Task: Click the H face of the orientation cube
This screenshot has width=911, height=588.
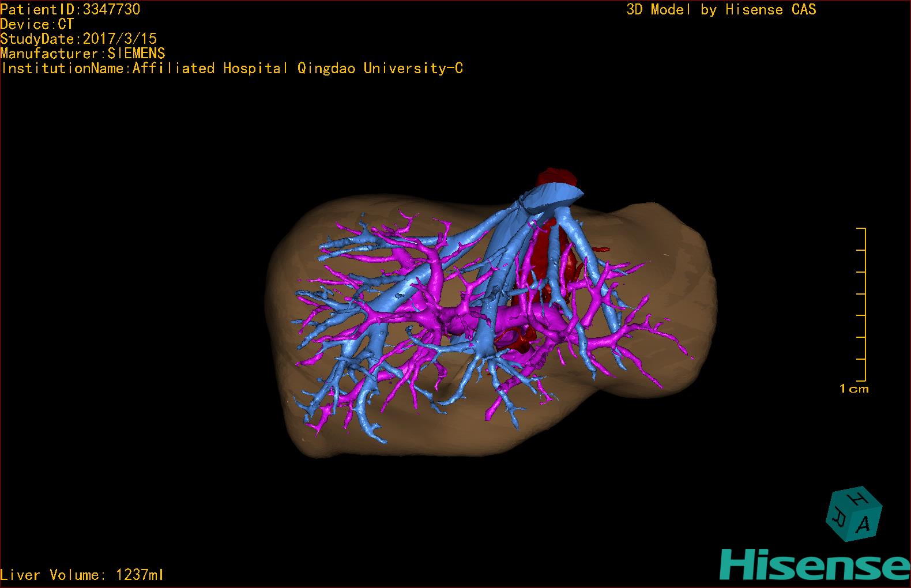Action: coord(857,497)
